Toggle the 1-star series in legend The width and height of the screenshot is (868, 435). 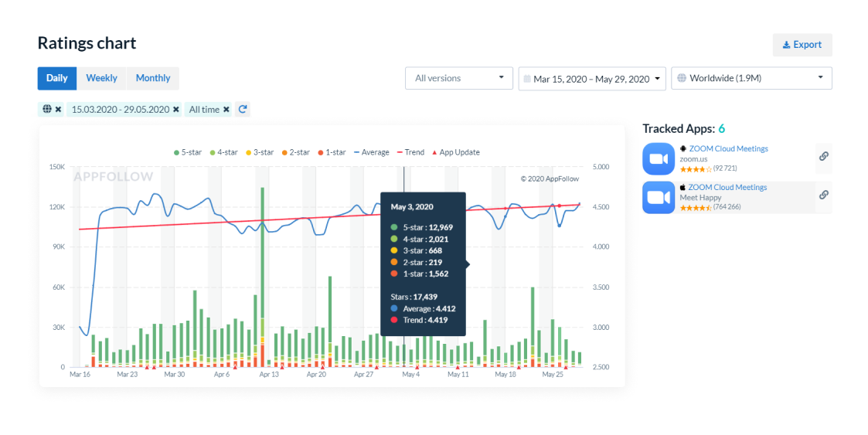click(331, 152)
